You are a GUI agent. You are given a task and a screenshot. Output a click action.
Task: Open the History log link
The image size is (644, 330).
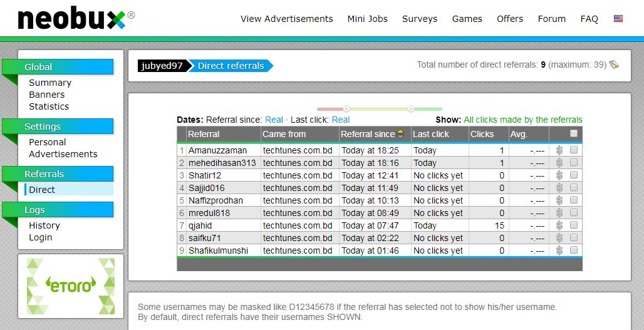click(44, 225)
